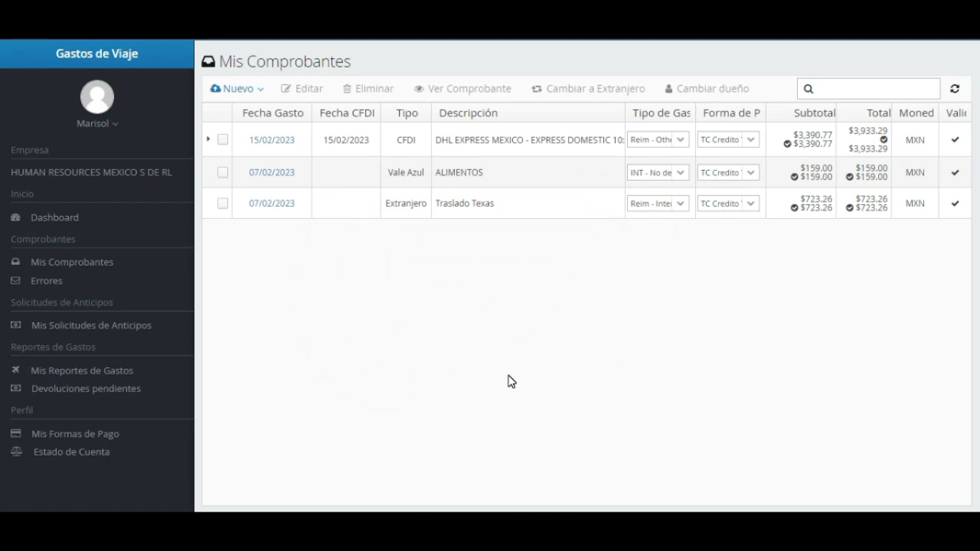Screen dimensions: 980x551
Task: Click the refresh icon beside search
Action: [955, 89]
